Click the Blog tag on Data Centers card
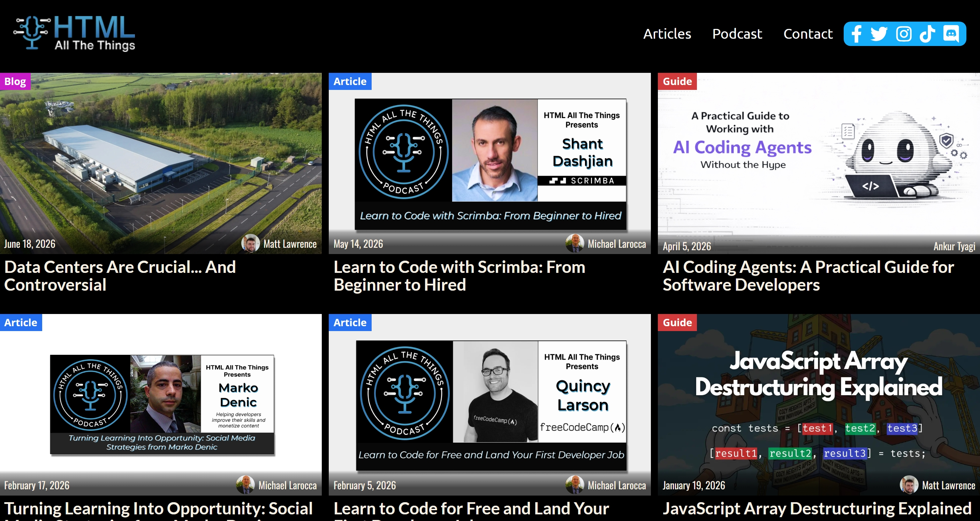This screenshot has width=980, height=521. pos(15,82)
